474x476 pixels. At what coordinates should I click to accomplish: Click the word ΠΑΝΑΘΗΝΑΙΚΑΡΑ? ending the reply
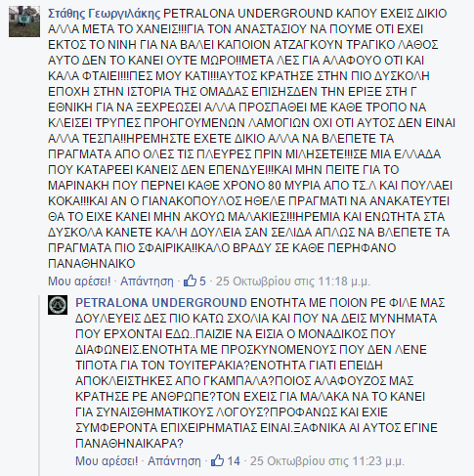pyautogui.click(x=130, y=444)
